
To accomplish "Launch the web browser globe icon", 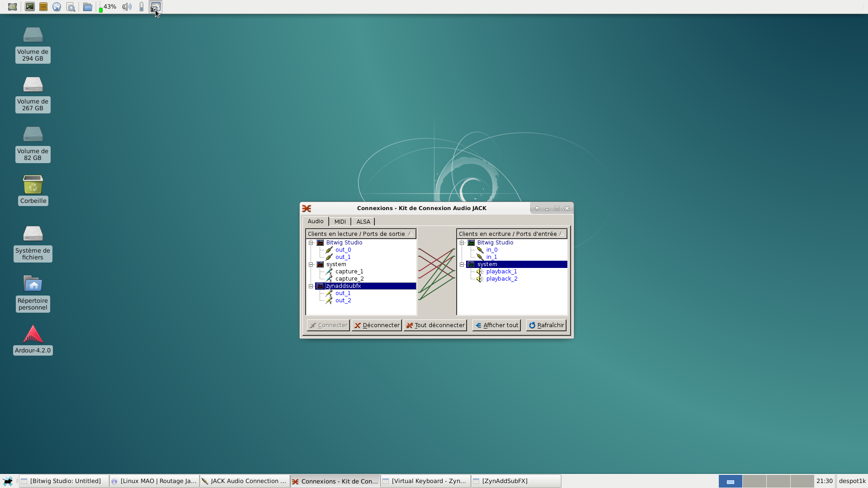I will (x=57, y=7).
